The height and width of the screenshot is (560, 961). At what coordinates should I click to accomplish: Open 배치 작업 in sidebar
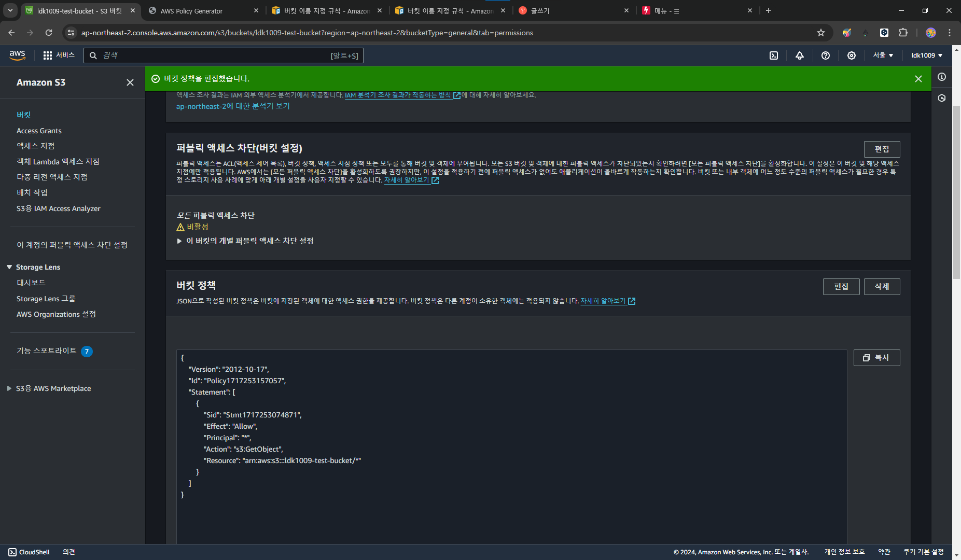[32, 193]
